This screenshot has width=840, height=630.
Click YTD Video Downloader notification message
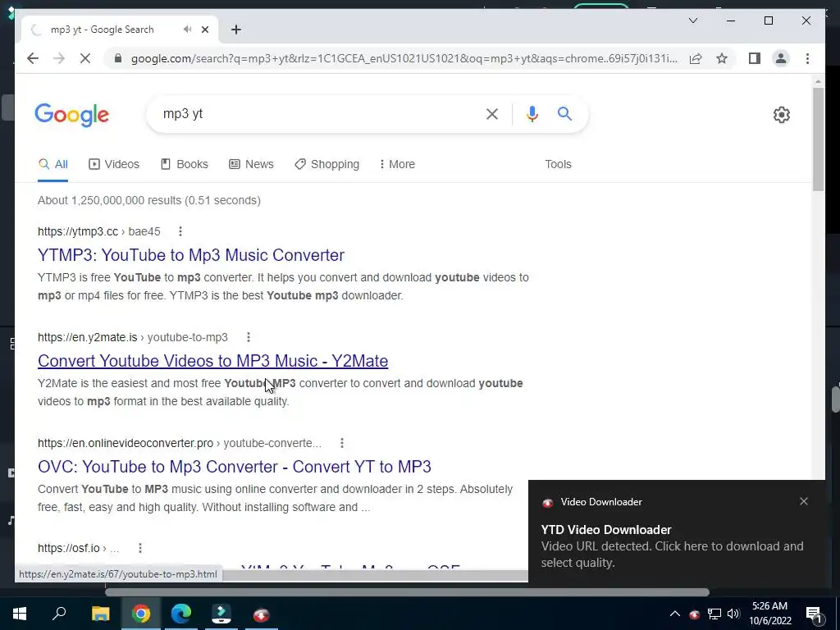pos(672,546)
